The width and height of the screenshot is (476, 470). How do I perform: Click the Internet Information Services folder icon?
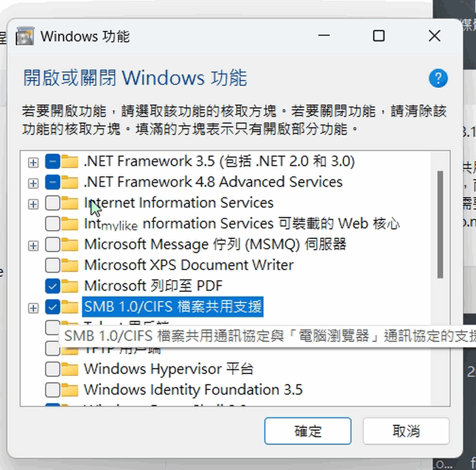click(70, 202)
